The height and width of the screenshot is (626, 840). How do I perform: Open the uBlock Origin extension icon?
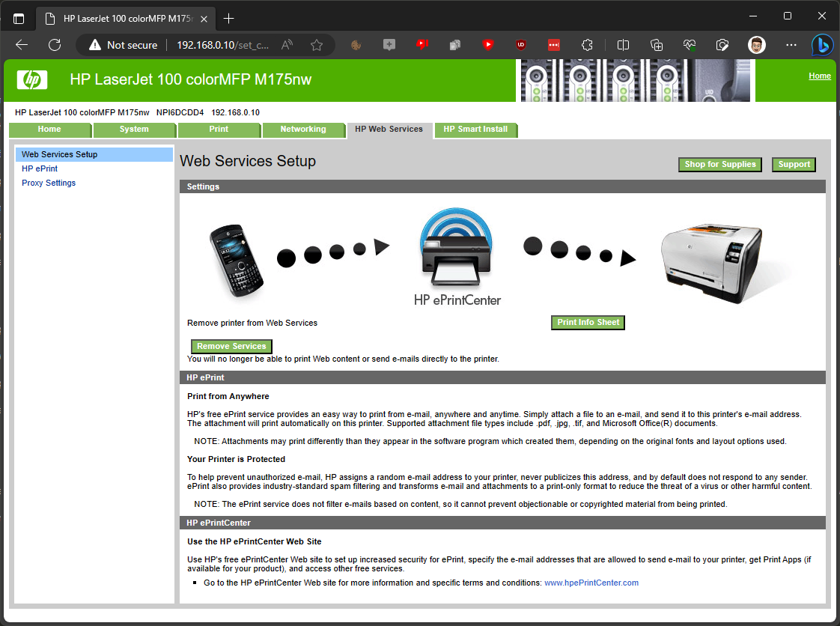click(x=521, y=45)
